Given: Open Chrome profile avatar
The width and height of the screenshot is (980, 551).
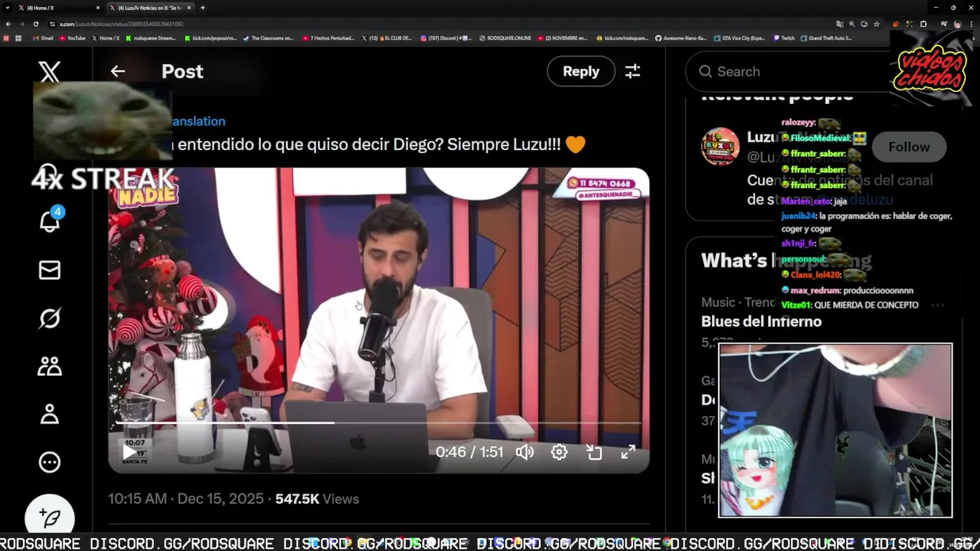Looking at the screenshot, I should (957, 24).
